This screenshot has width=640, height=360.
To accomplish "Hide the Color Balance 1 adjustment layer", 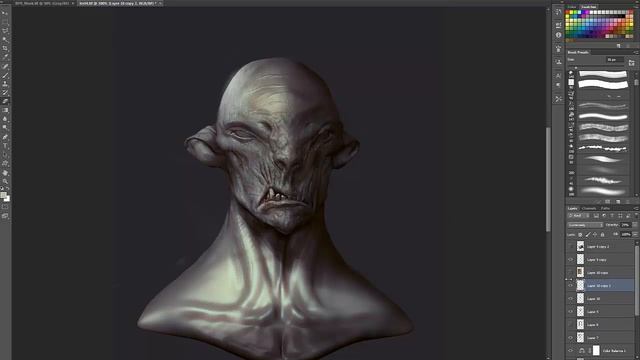I will click(x=571, y=351).
